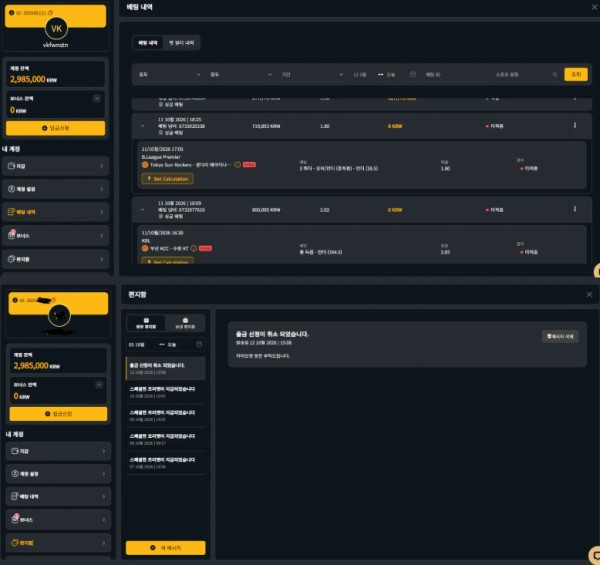Screen dimensions: 600x565
Task: Click the start date field in the bet filter bar
Action: tap(360, 75)
